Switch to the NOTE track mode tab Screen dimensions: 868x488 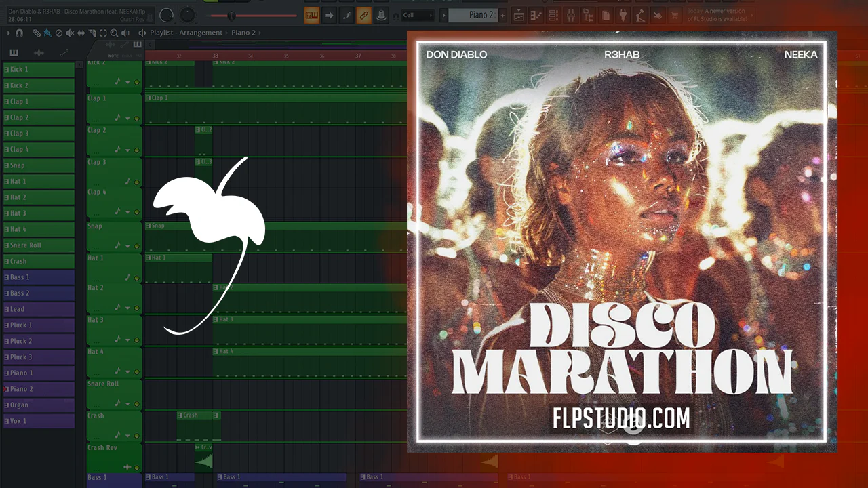[113, 56]
